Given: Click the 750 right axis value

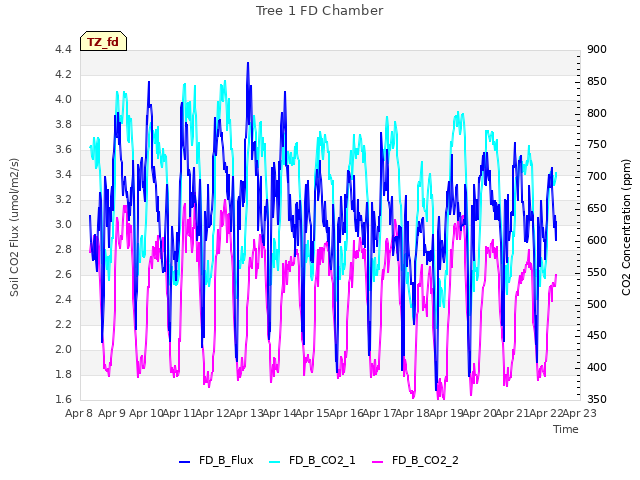Looking at the screenshot, I should click(597, 145).
